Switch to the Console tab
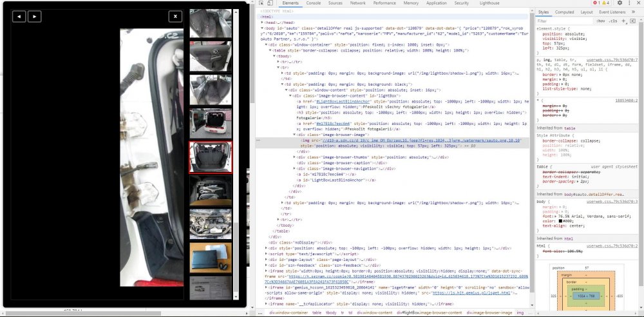 pos(314,3)
